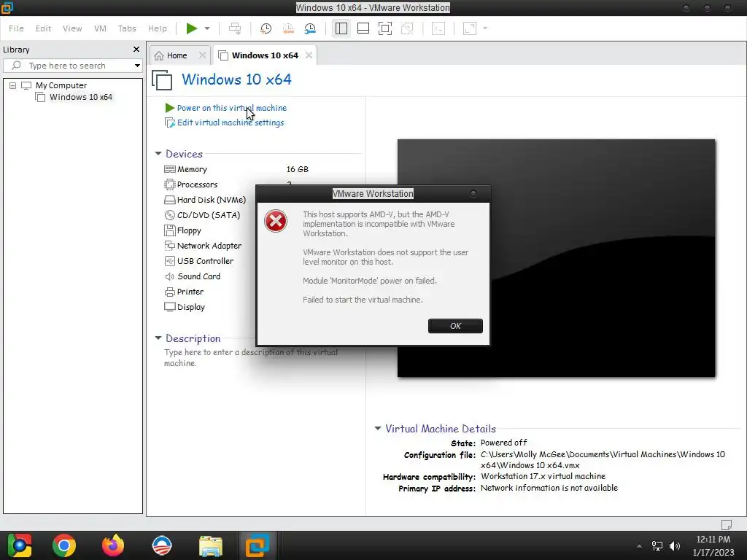Click the Unity mode toolbar icon
Image resolution: width=747 pixels, height=560 pixels.
[407, 28]
